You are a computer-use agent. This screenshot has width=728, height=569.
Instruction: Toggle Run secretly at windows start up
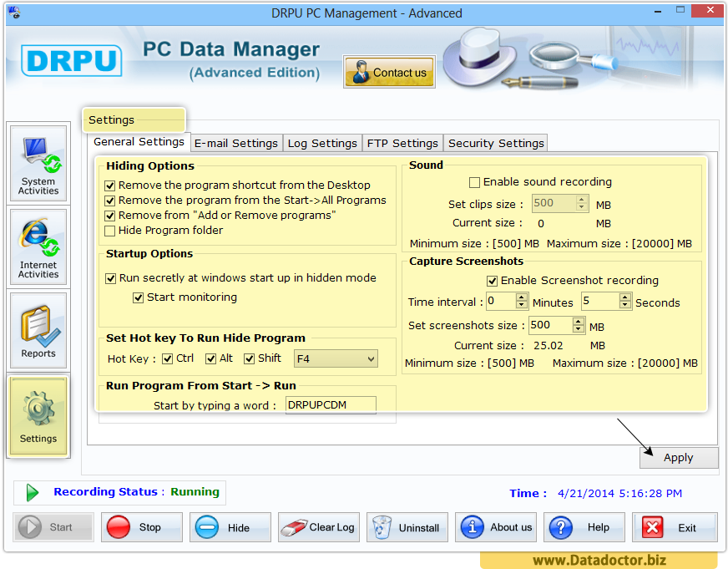pyautogui.click(x=110, y=278)
